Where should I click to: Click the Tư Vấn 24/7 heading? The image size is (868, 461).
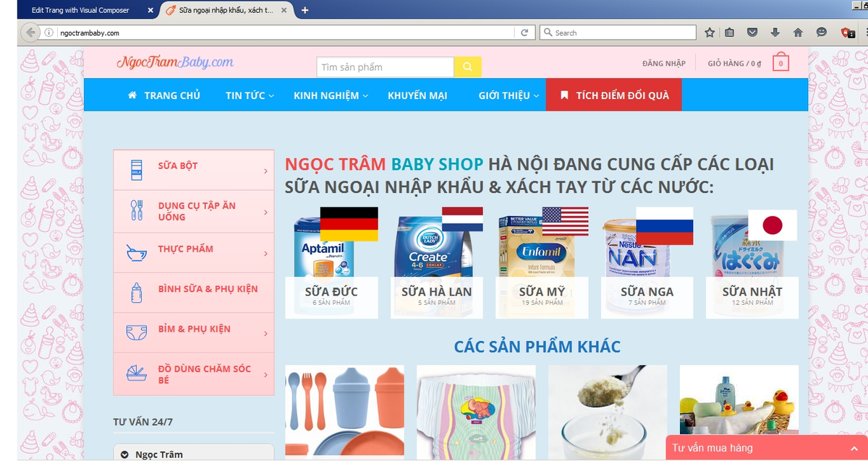[143, 422]
